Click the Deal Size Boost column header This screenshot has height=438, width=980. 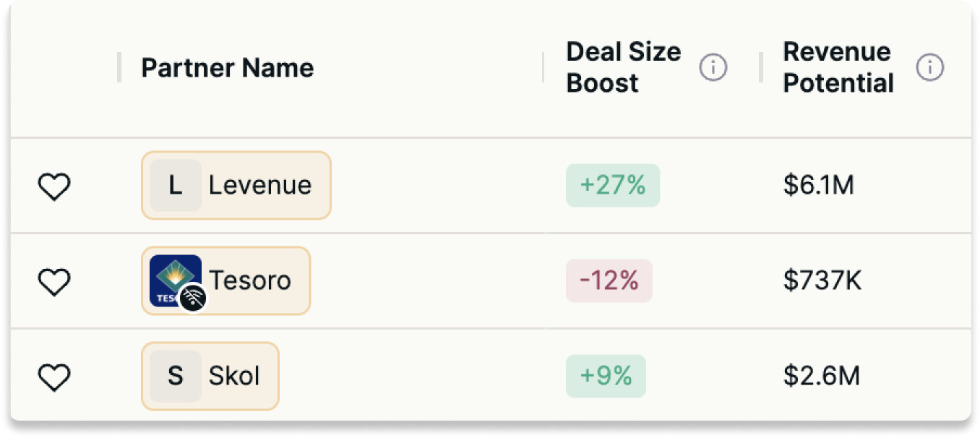point(623,68)
